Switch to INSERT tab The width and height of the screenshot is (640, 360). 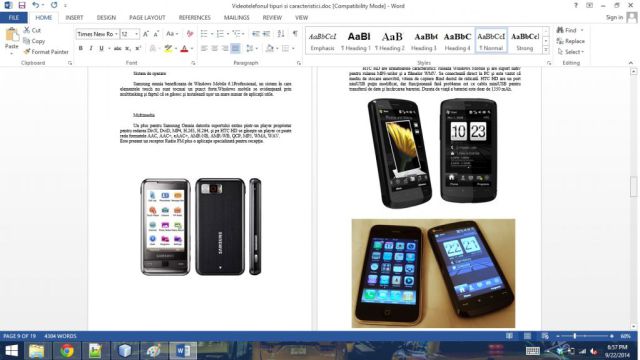tap(74, 18)
